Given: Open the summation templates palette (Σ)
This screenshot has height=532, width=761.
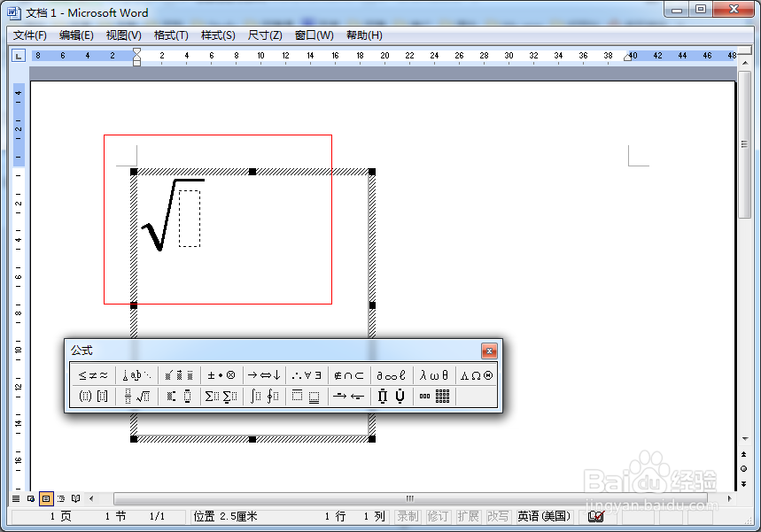Looking at the screenshot, I should [x=221, y=397].
